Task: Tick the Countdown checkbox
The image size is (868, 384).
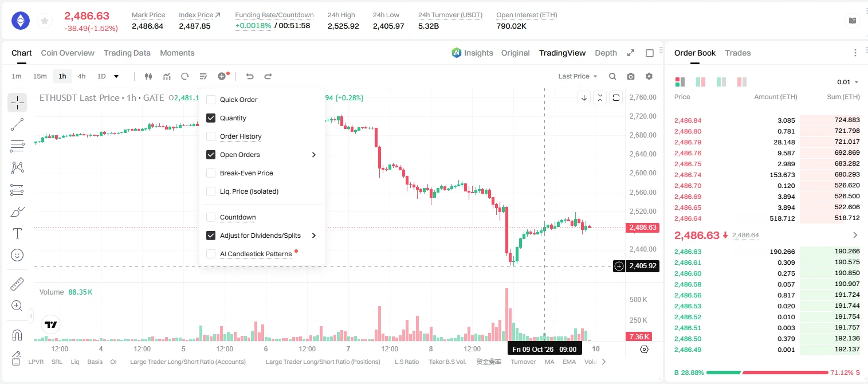Action: [211, 217]
